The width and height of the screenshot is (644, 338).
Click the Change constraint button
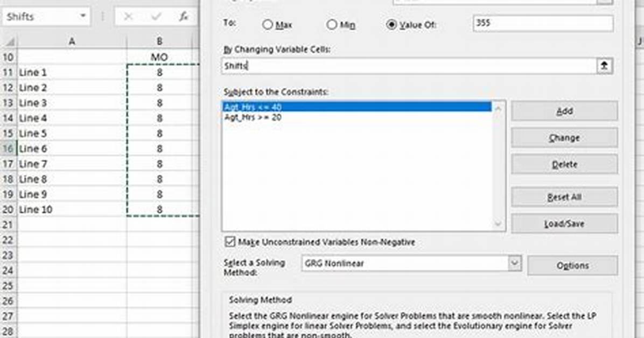pyautogui.click(x=564, y=138)
